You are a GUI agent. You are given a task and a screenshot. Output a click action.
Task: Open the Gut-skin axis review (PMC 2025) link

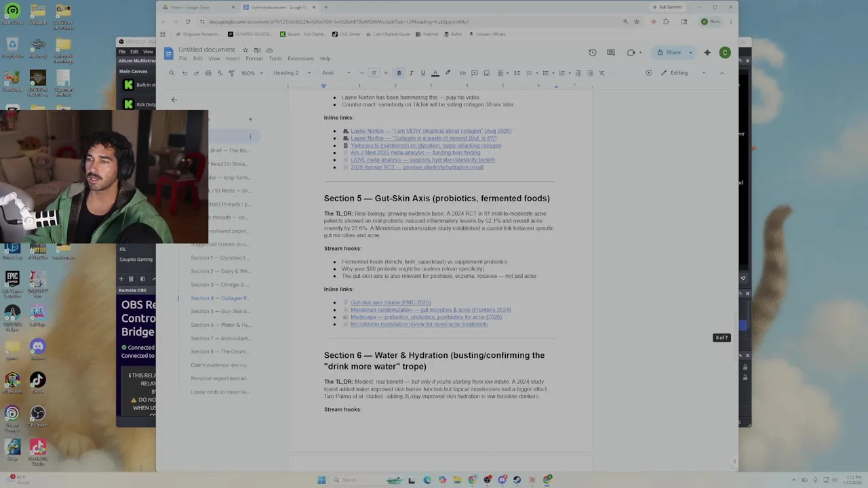391,303
